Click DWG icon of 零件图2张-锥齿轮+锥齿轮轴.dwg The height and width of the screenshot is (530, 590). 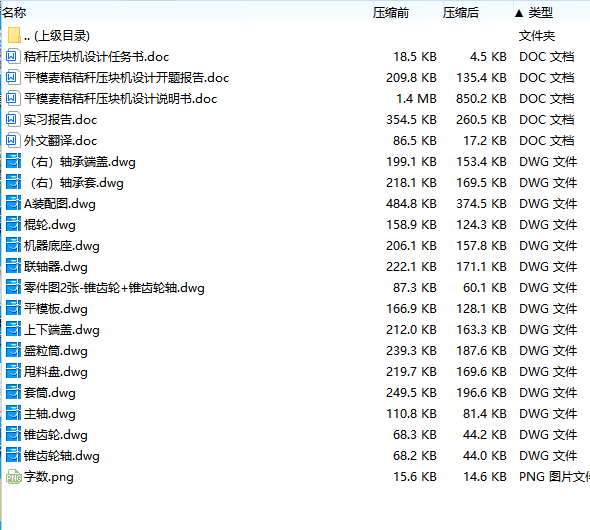click(x=13, y=288)
